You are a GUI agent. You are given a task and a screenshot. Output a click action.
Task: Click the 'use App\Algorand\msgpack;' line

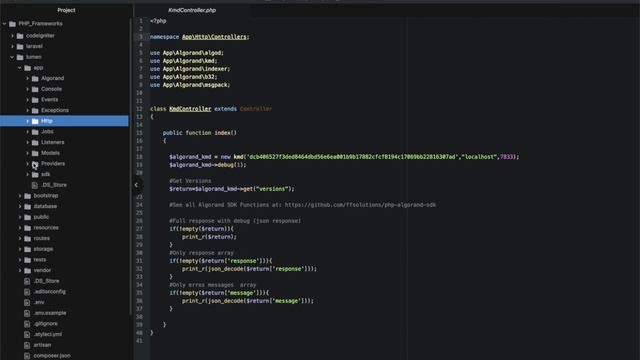190,85
